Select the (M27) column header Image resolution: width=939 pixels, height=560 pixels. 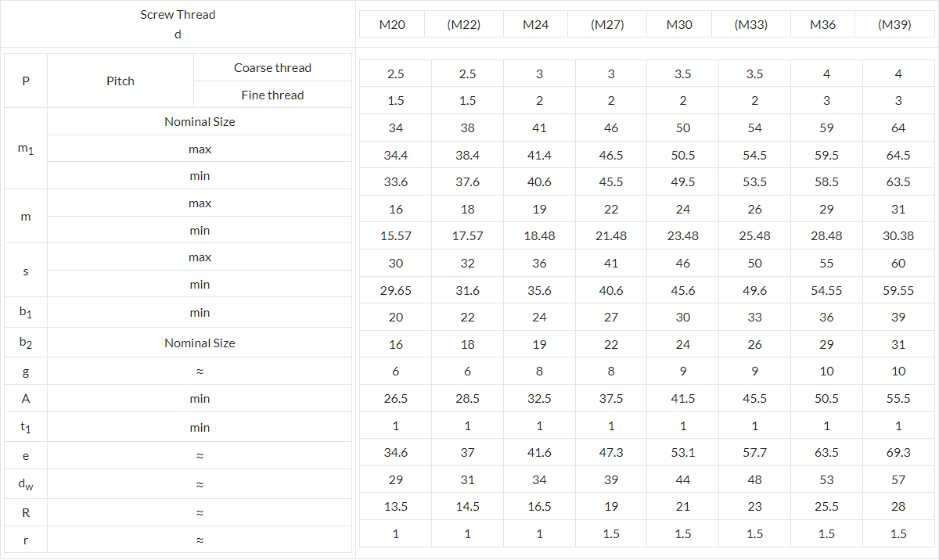[607, 24]
